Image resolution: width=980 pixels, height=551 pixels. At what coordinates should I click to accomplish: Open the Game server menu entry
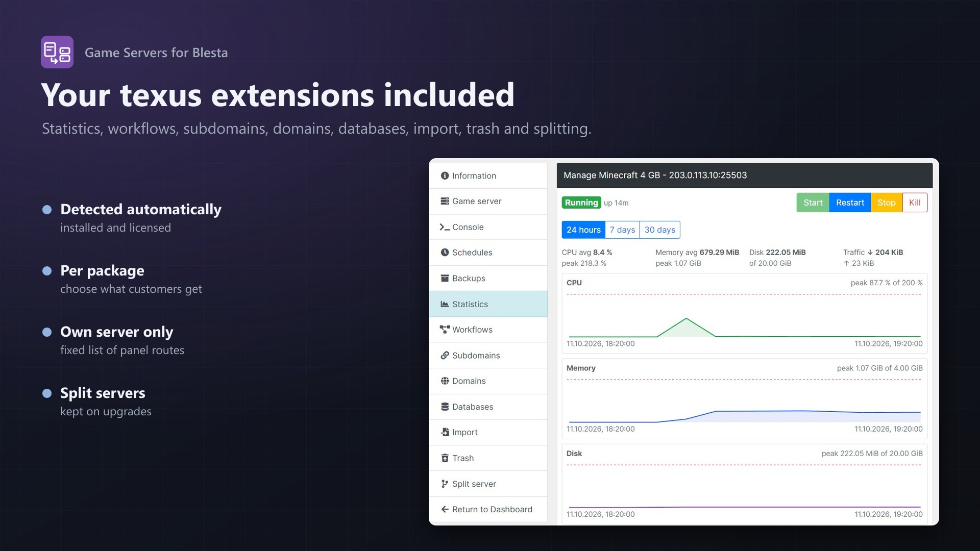click(x=488, y=201)
